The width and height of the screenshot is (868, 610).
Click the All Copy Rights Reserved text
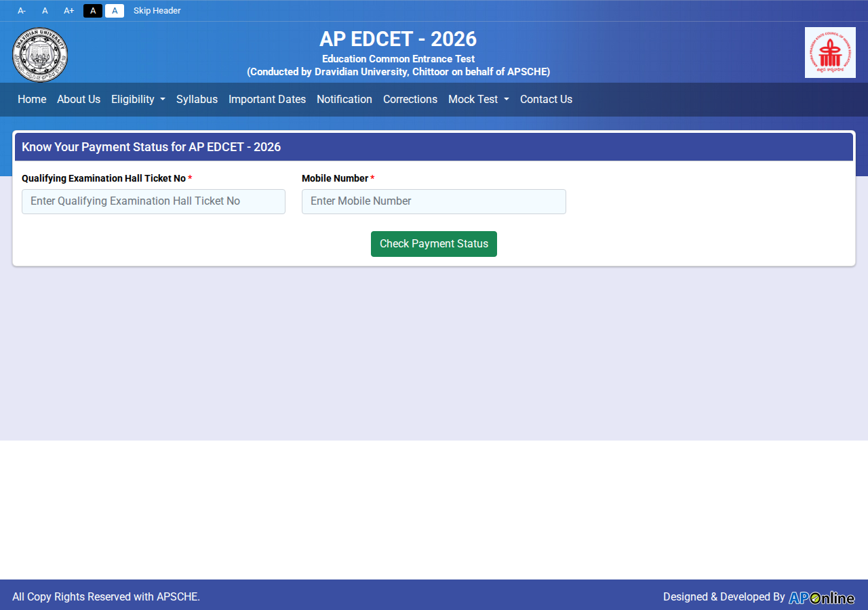point(106,597)
